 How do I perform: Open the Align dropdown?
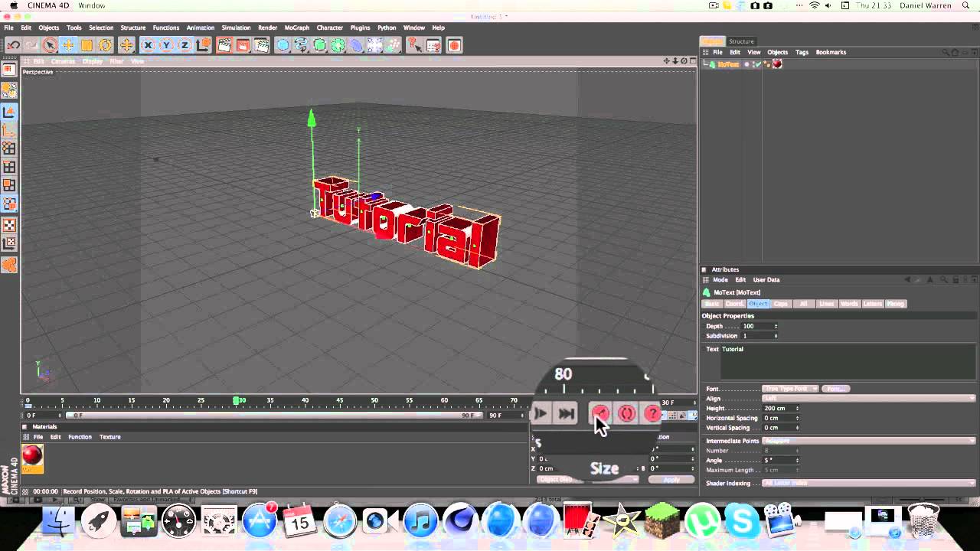click(x=869, y=399)
